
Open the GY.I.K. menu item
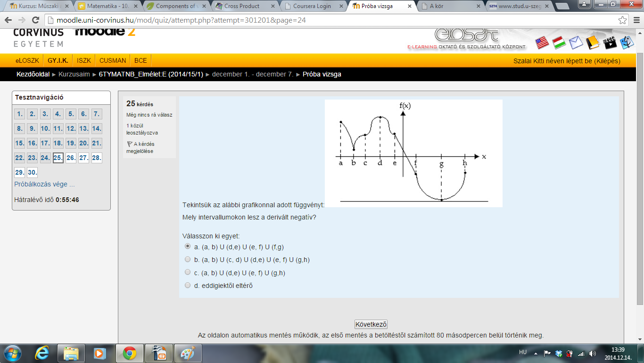pyautogui.click(x=58, y=60)
